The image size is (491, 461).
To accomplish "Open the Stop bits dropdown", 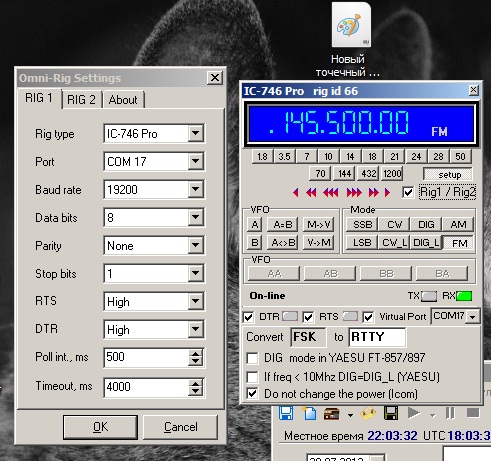I will 196,273.
